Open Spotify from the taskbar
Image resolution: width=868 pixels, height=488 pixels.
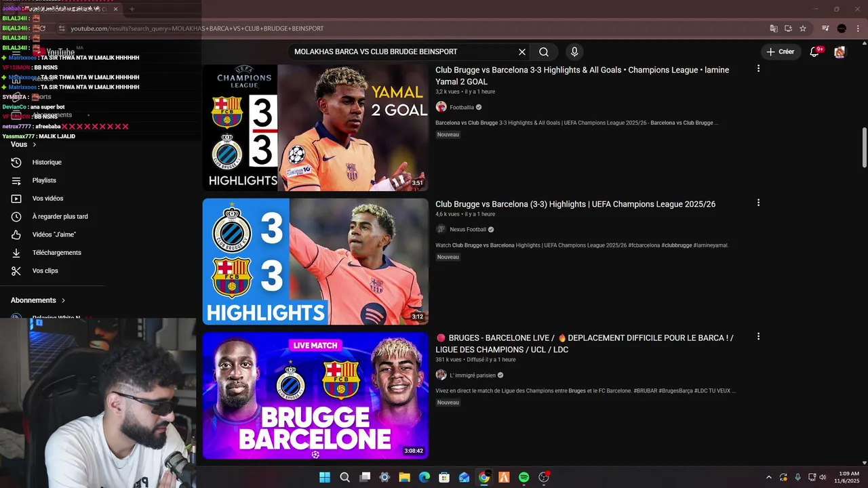tap(524, 477)
